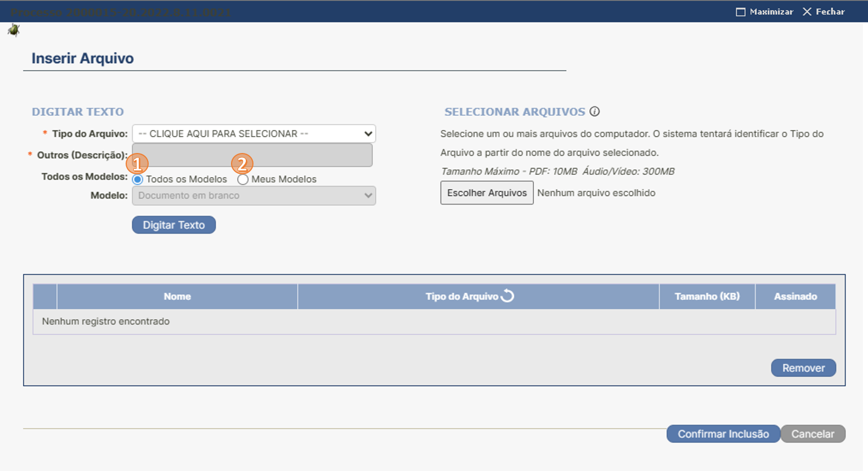Click the Nome column header

tap(177, 297)
